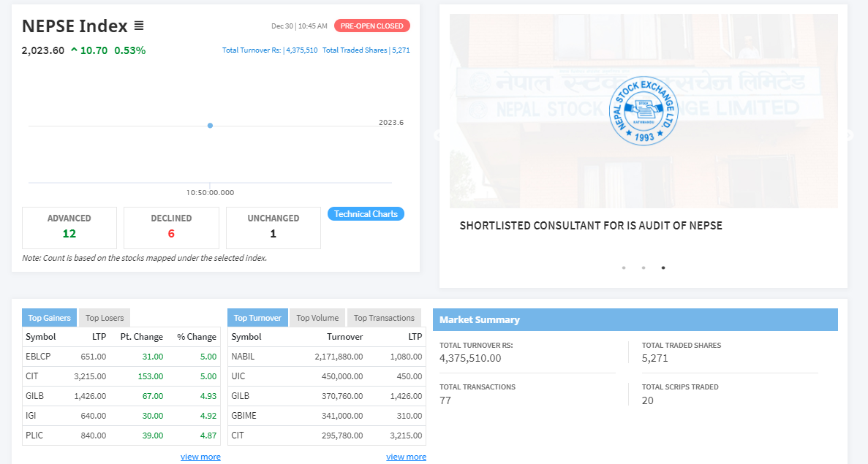Screen dimensions: 868x464
Task: Click the green up-arrow next to 10.70
Action: click(74, 50)
